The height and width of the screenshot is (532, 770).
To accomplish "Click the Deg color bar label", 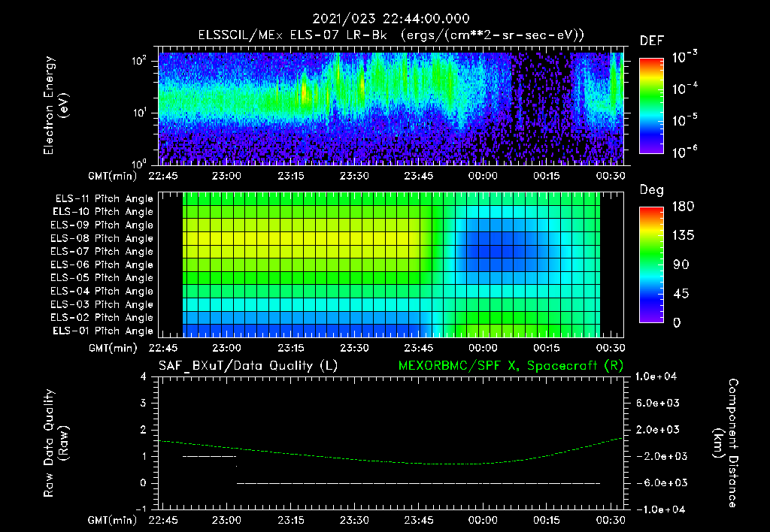I will (652, 190).
